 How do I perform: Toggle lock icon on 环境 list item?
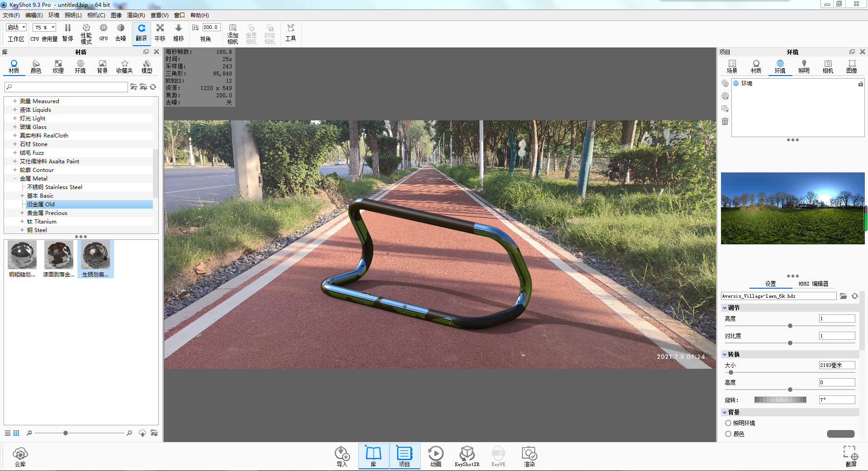pyautogui.click(x=861, y=84)
